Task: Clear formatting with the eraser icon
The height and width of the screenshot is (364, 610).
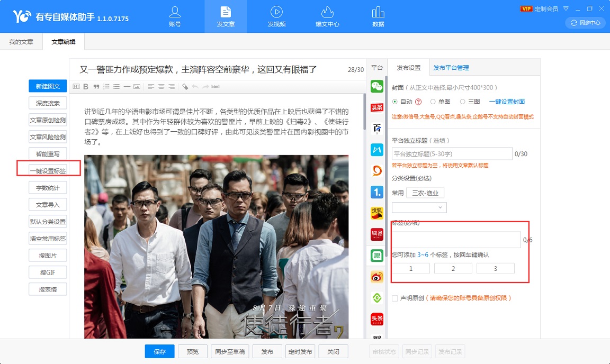Action: coord(185,86)
